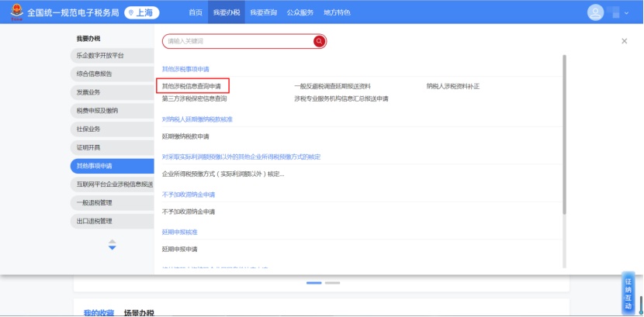Click the panel's vertical scrollbar
The image size is (644, 317).
564,132
